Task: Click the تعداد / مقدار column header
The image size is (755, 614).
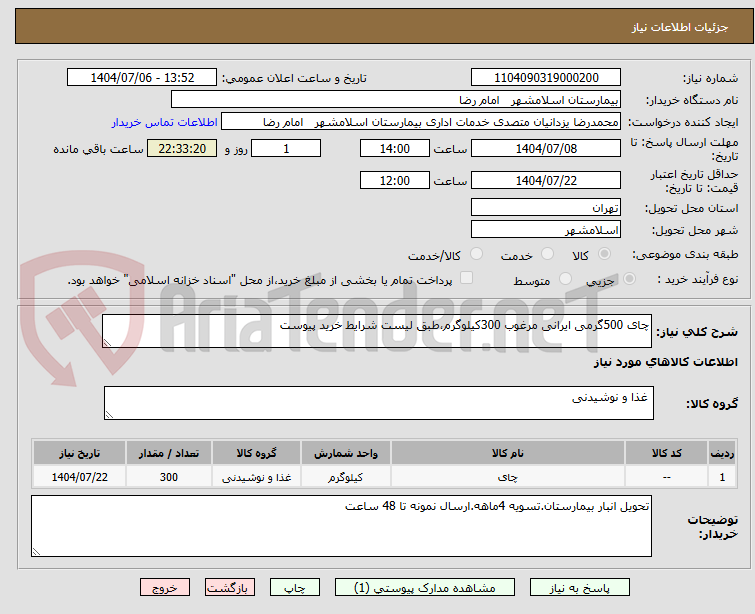Action: [x=169, y=453]
